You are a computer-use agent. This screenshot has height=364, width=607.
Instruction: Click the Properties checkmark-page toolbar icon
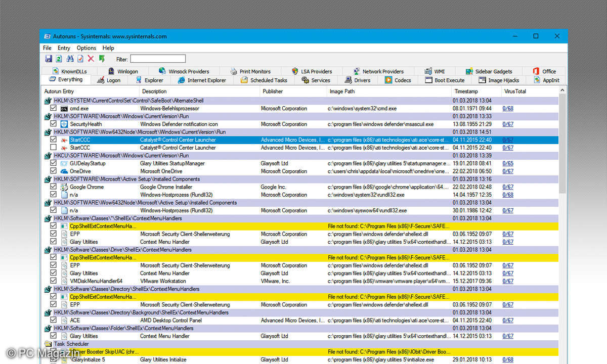[80, 59]
